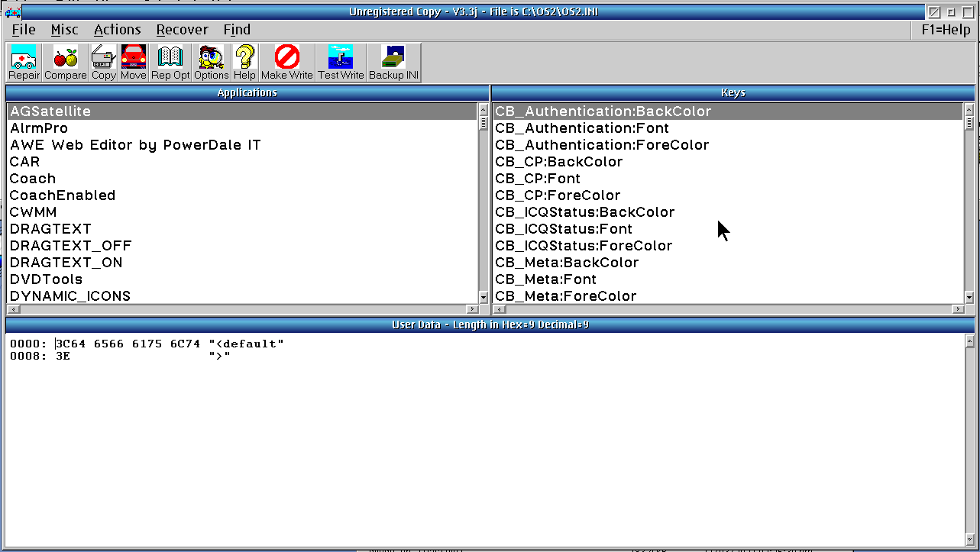Click the Repair ambulance icon
Screen dimensions: 980x552
click(x=24, y=62)
